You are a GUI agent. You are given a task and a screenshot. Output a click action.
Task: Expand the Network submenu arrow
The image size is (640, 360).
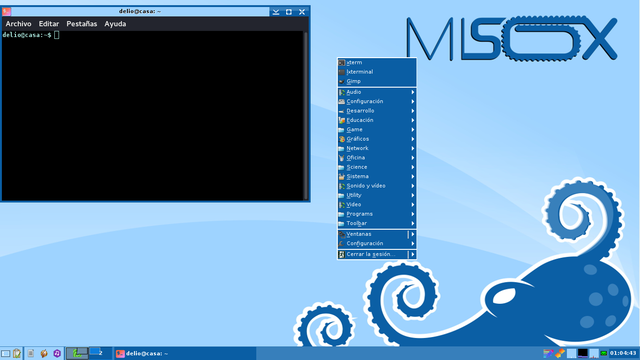tap(413, 149)
